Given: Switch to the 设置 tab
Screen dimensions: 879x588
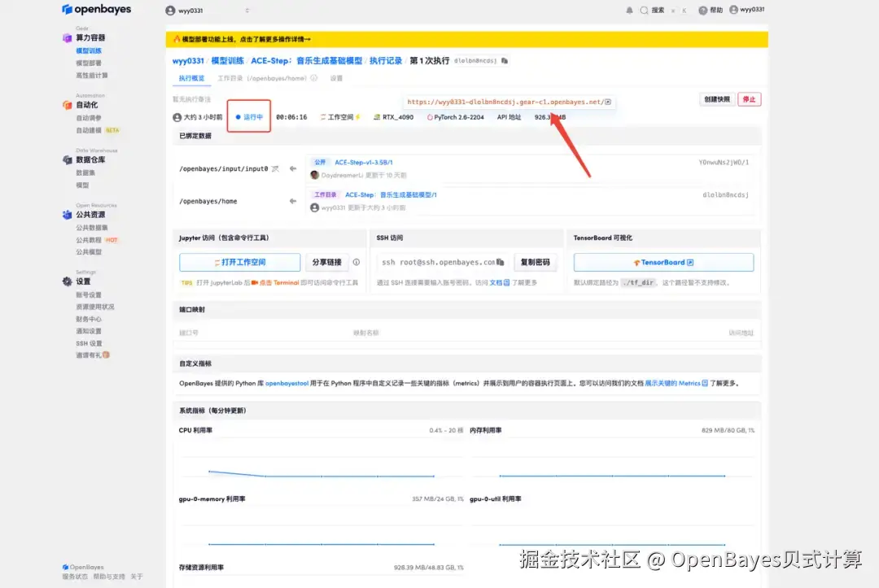Looking at the screenshot, I should click(336, 78).
